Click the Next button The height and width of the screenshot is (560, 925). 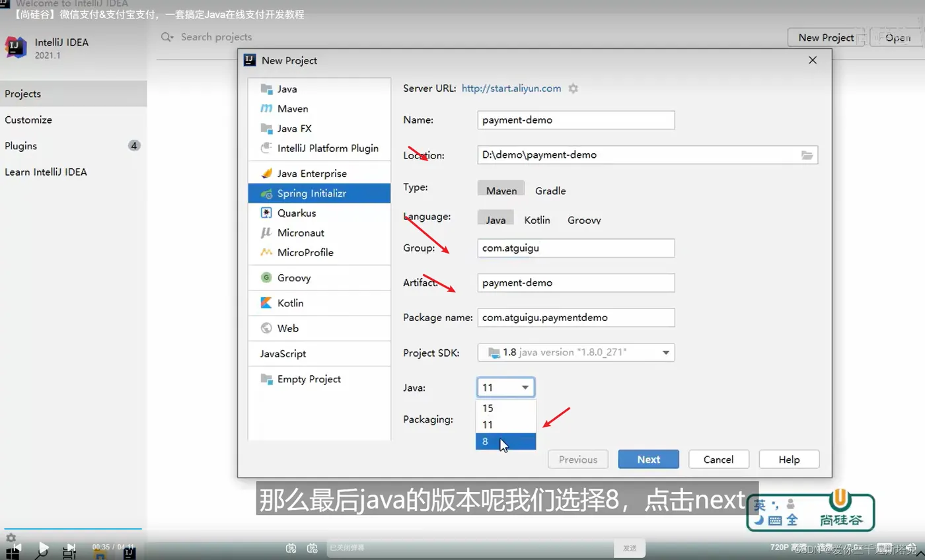649,460
